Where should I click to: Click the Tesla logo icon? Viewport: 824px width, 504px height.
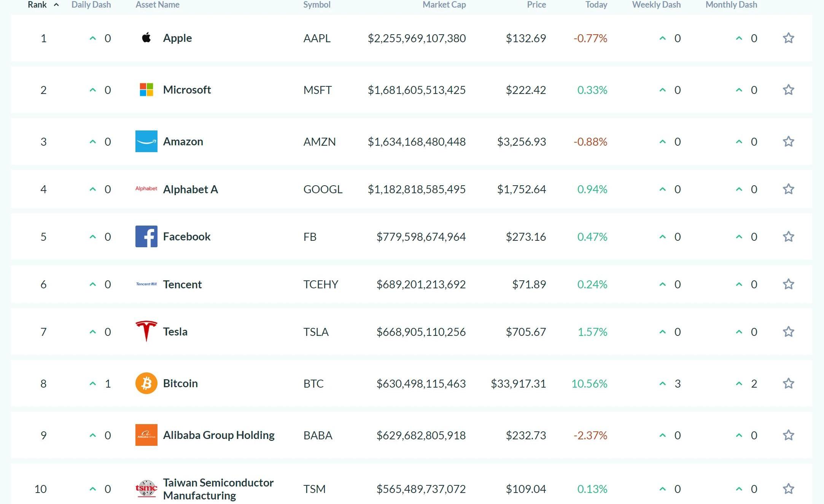(146, 331)
